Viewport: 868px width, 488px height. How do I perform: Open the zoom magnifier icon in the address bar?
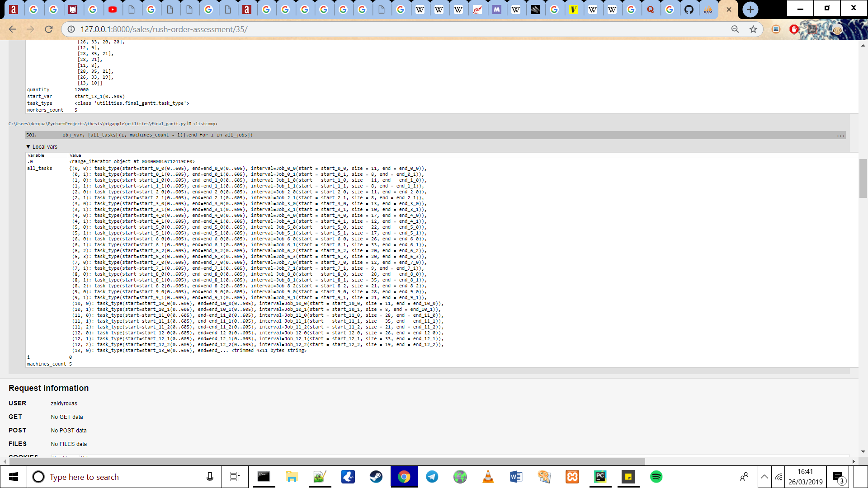[x=736, y=29]
